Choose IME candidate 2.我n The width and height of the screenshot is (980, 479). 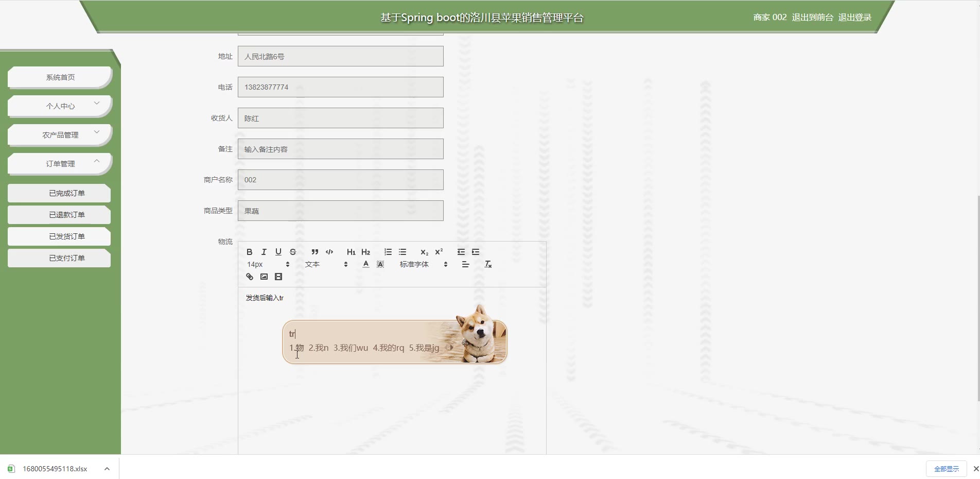(319, 348)
